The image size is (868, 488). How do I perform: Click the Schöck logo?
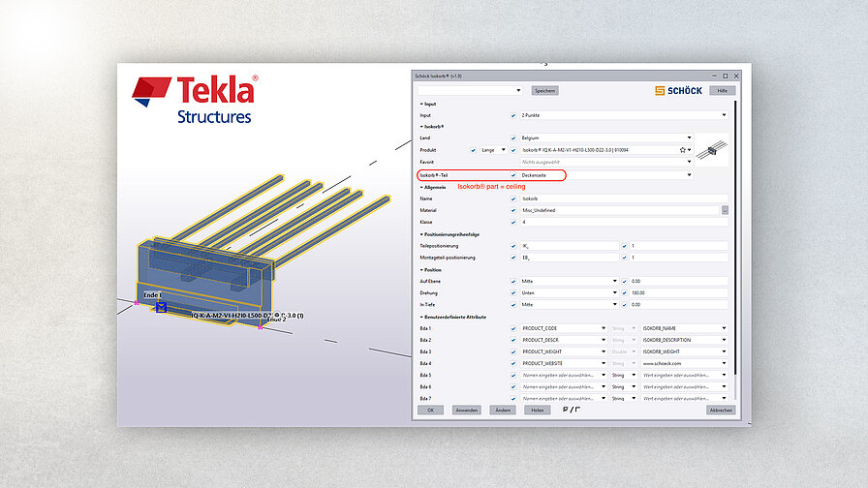(x=678, y=91)
